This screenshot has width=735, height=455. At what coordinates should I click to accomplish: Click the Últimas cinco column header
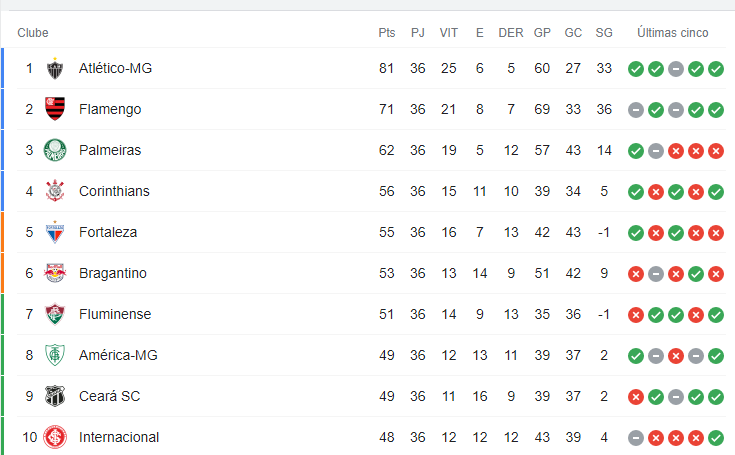673,33
